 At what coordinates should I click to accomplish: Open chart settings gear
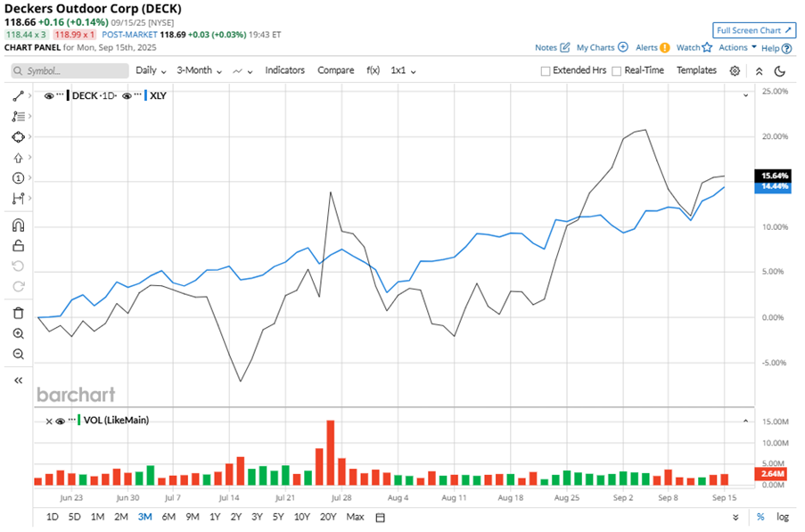(735, 70)
